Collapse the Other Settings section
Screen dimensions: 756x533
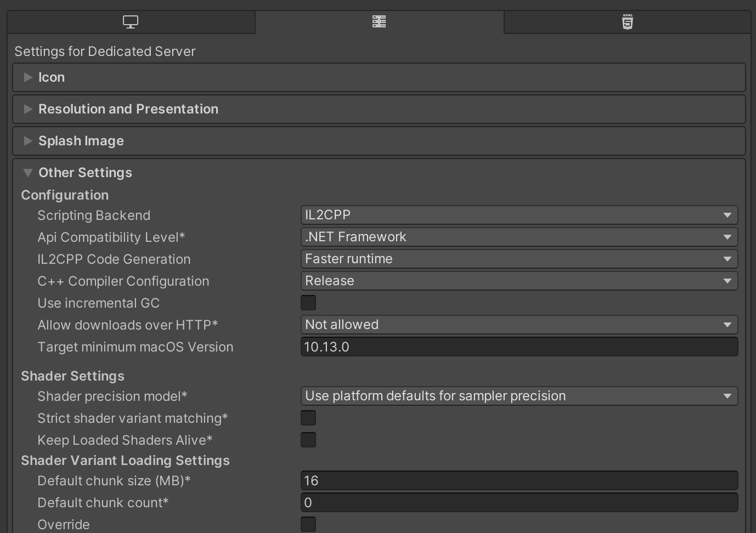tap(28, 173)
